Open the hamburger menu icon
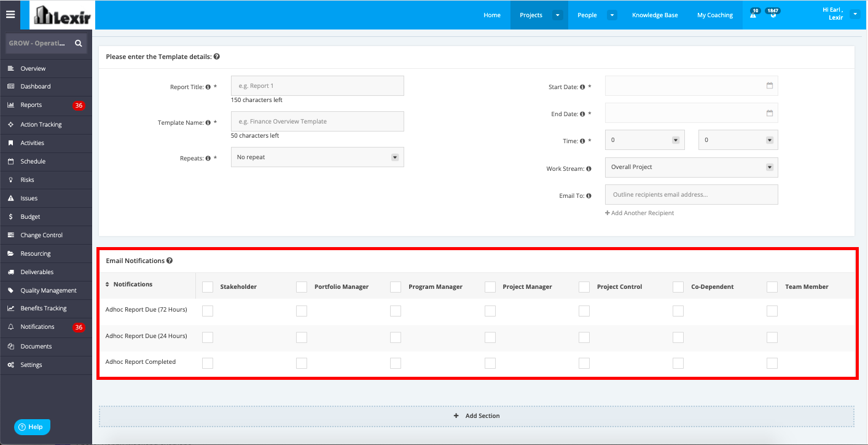Viewport: 868px width, 445px height. 10,15
